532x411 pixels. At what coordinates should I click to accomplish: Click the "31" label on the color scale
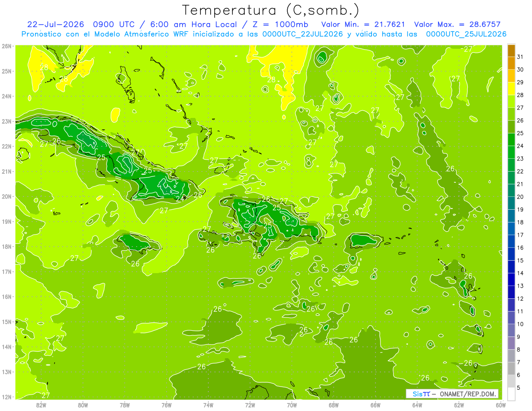[x=520, y=57]
